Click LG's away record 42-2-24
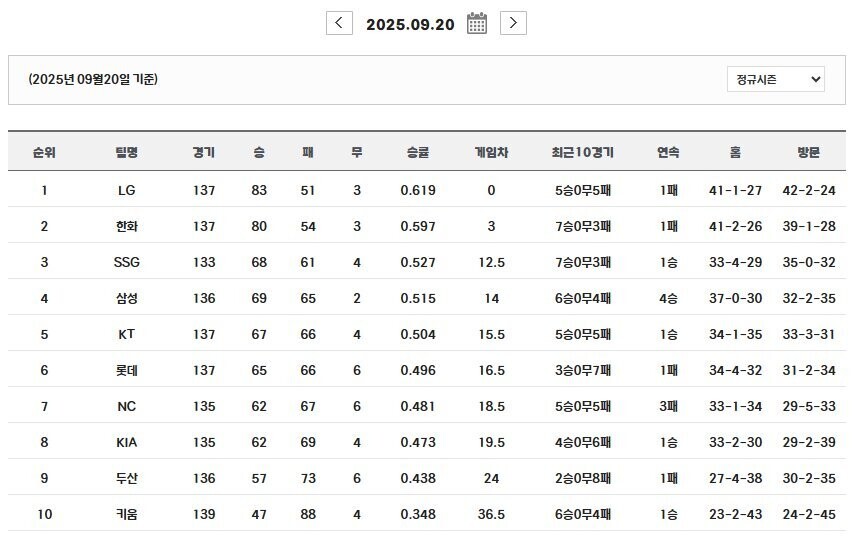 point(809,190)
